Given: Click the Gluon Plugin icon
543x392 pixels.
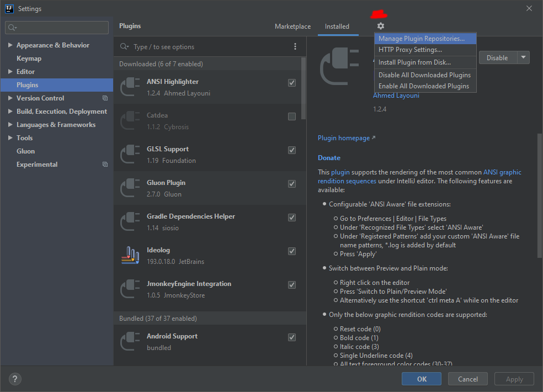Looking at the screenshot, I should (x=130, y=188).
